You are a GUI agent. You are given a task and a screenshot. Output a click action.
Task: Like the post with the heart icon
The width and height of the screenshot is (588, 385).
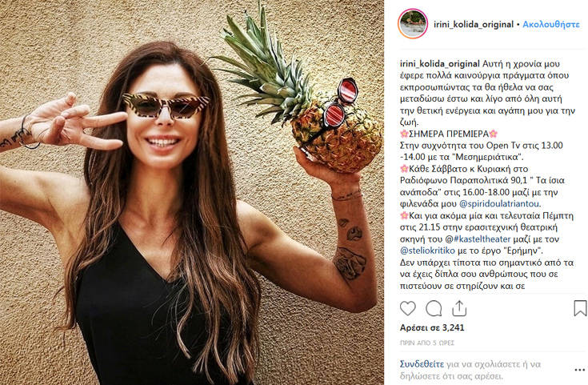408,308
